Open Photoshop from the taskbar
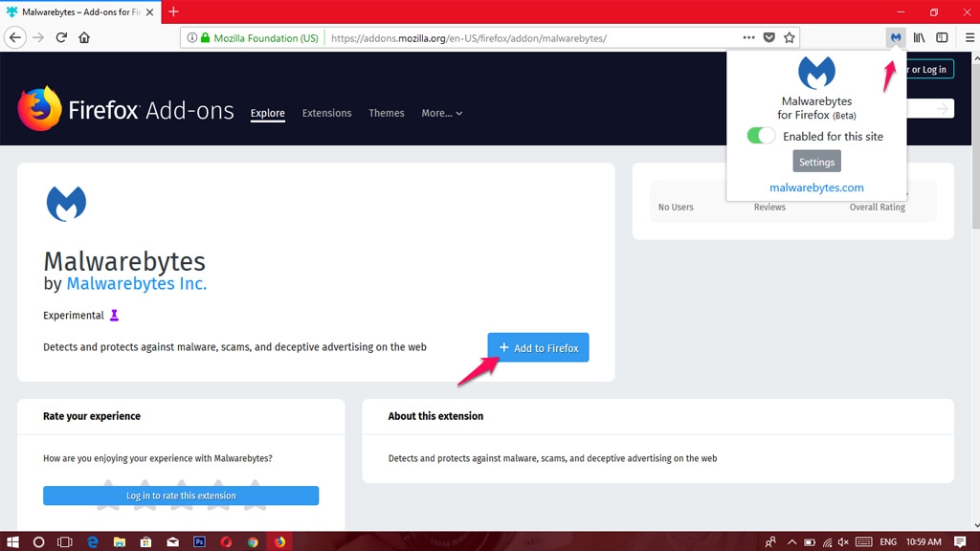Viewport: 980px width, 551px height. (199, 541)
